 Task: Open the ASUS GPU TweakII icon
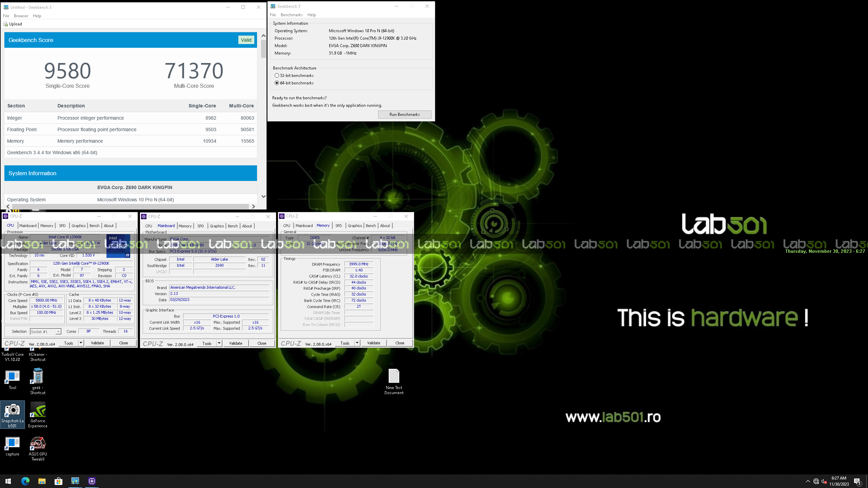(38, 448)
